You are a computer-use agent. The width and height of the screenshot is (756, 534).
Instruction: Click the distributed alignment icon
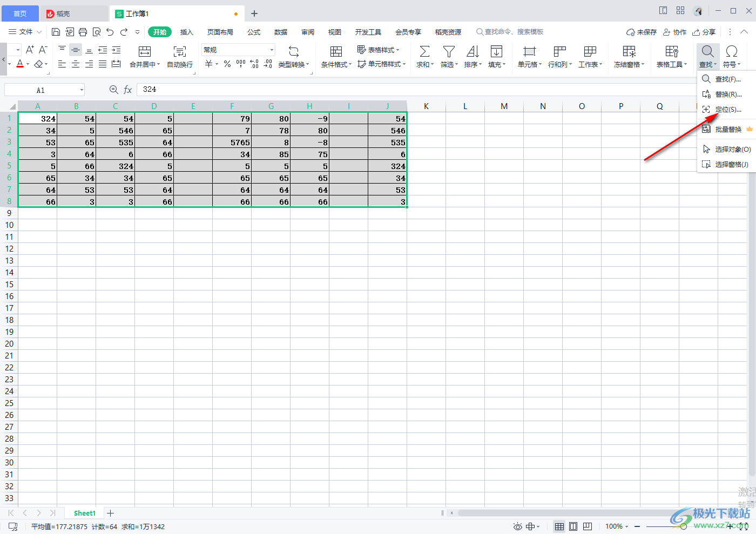(x=116, y=64)
